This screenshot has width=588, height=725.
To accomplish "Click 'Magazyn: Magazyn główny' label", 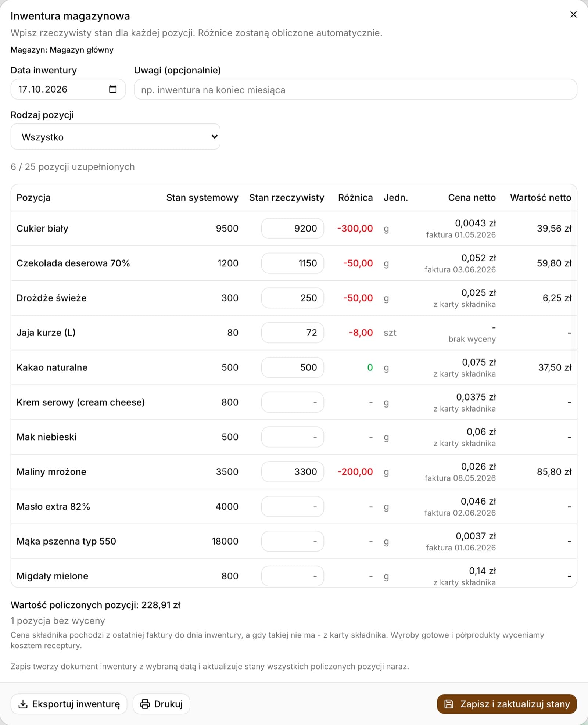I will 62,50.
